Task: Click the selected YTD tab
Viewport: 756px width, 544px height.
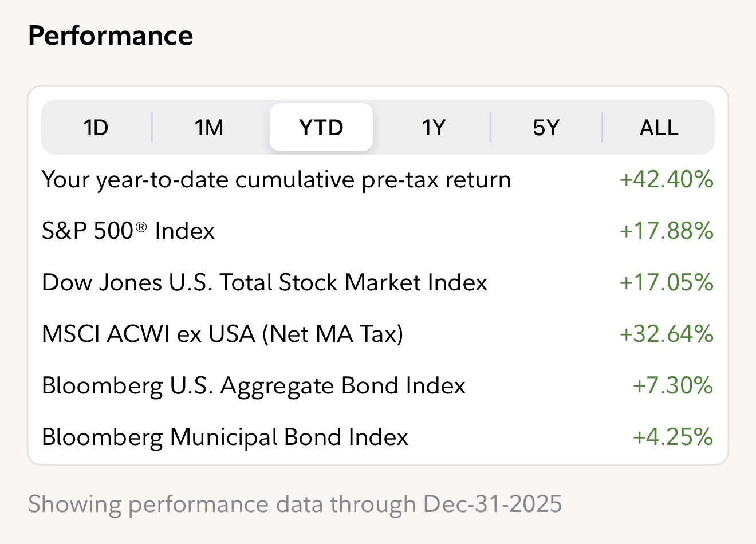Action: point(321,127)
